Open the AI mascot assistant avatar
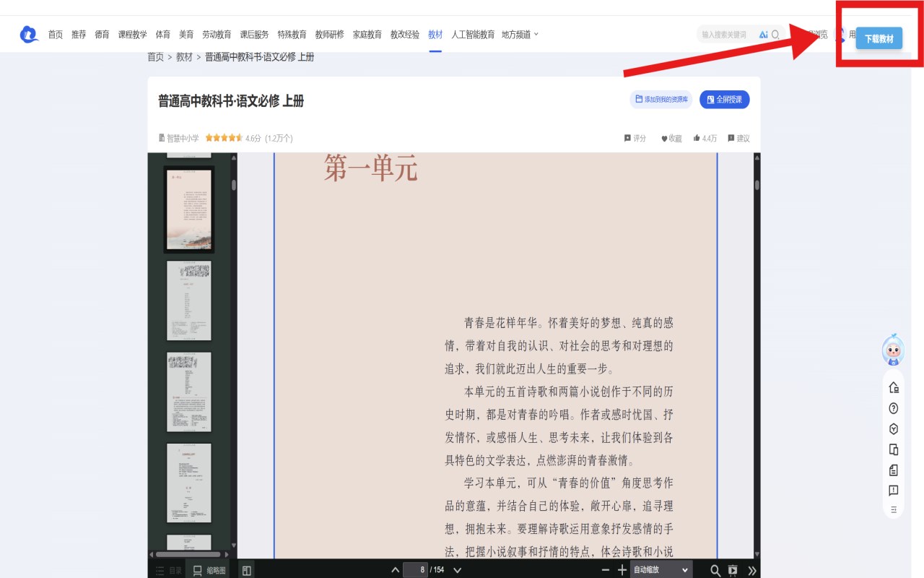The image size is (924, 578). (x=894, y=350)
